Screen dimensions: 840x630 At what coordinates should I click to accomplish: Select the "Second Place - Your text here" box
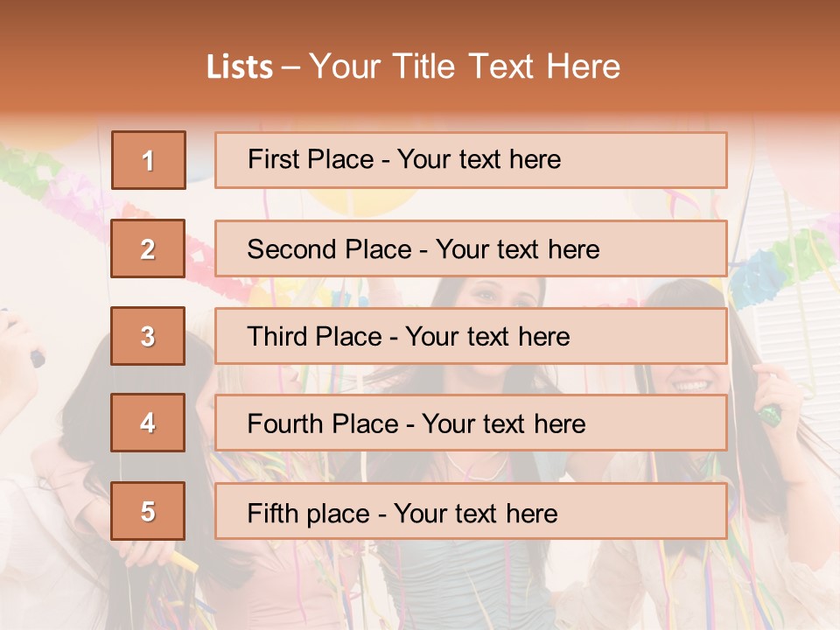[x=471, y=248]
